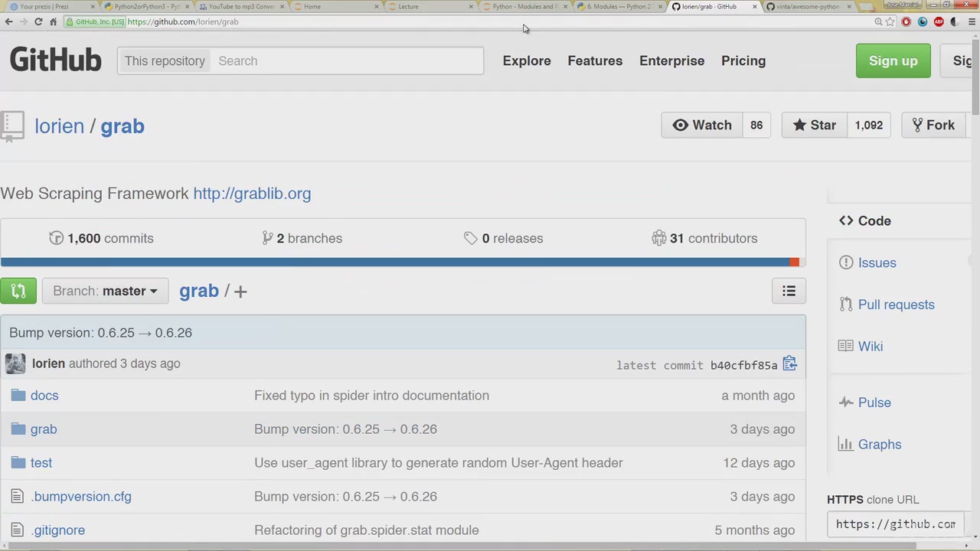This screenshot has height=551, width=980.
Task: Copy the commit SHA with the clipboard icon
Action: (789, 364)
